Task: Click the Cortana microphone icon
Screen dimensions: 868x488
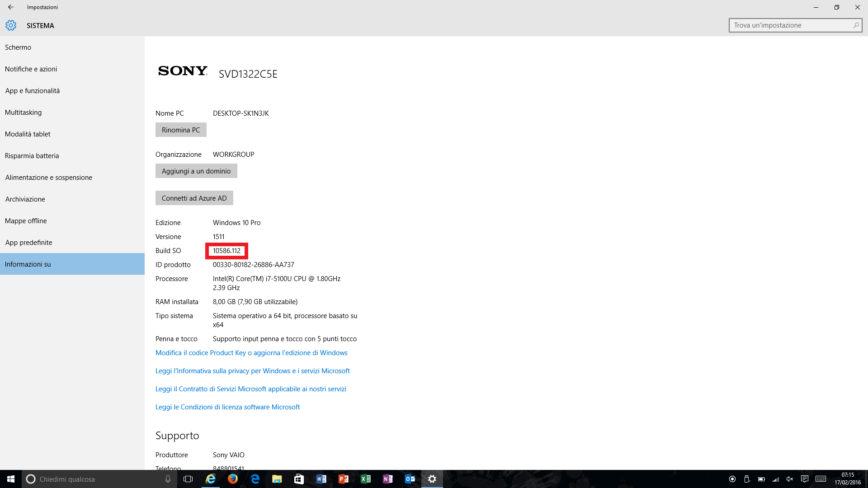Action: (x=168, y=479)
